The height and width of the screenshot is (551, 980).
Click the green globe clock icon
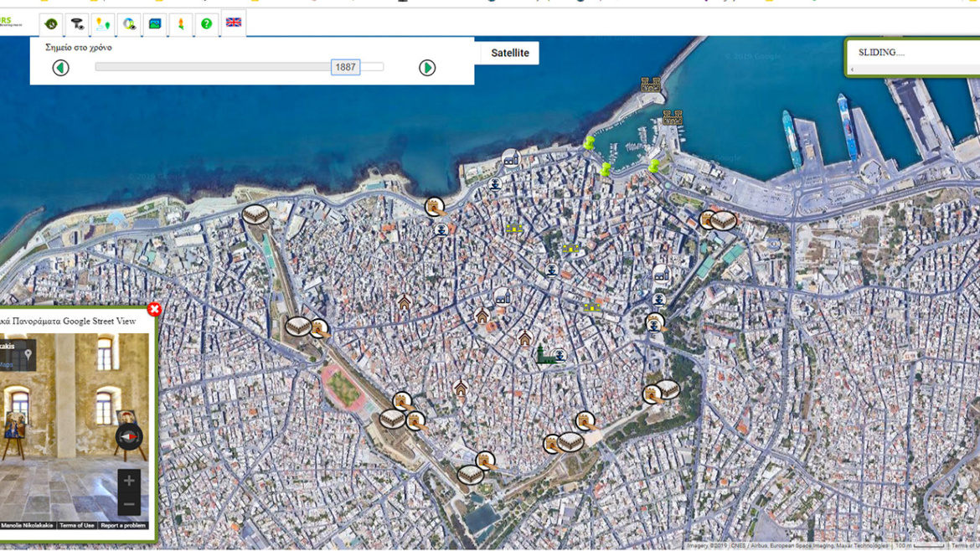coord(50,23)
